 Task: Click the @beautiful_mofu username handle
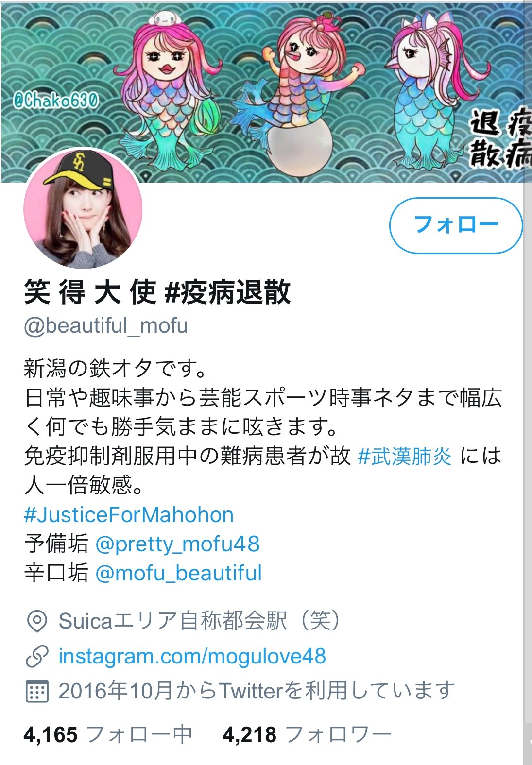click(x=106, y=325)
